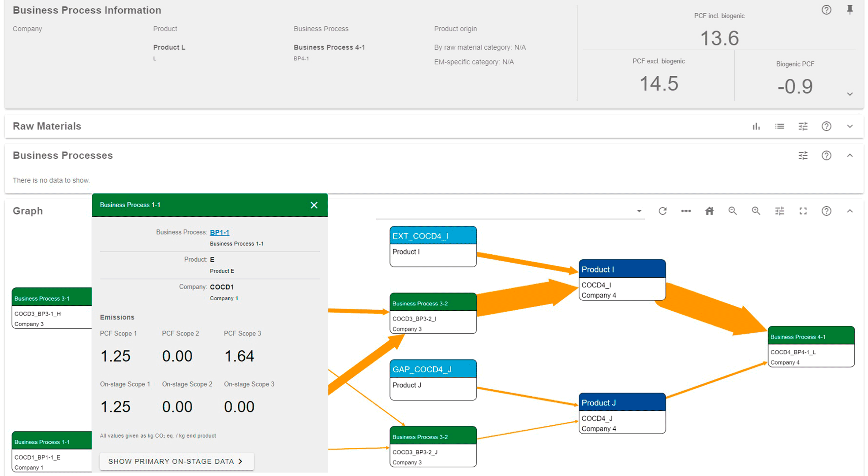Zoom in the graph
The image size is (868, 476).
[x=756, y=211]
